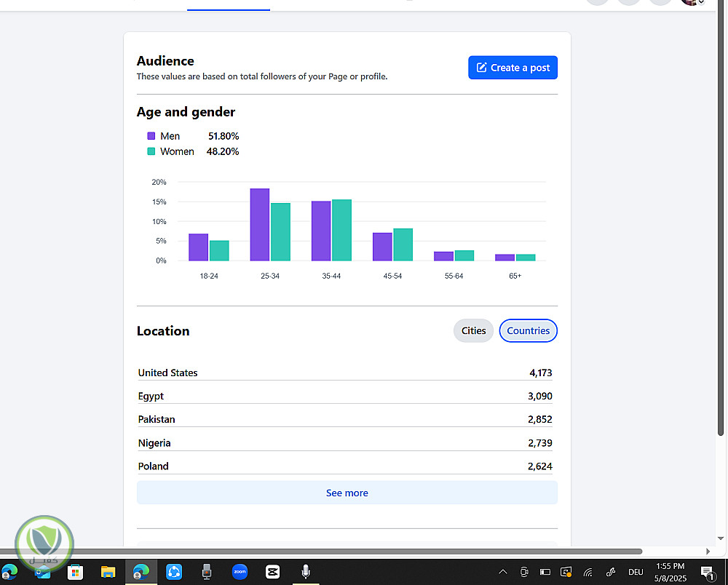
Task: Click the Men bar for 18-24
Action: 198,247
